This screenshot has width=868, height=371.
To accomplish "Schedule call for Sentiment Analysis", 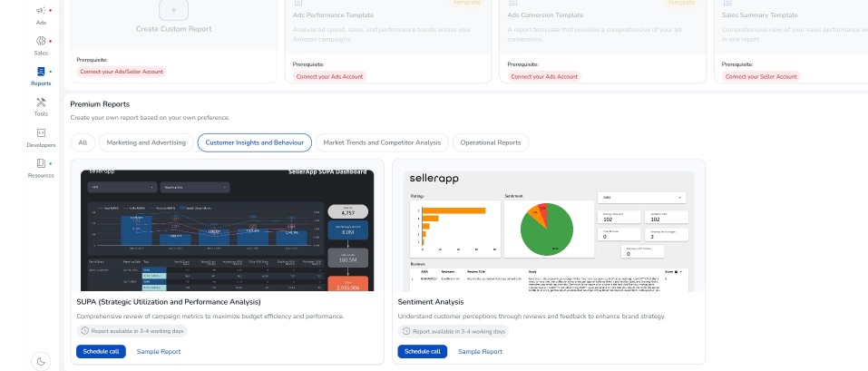I will click(422, 352).
